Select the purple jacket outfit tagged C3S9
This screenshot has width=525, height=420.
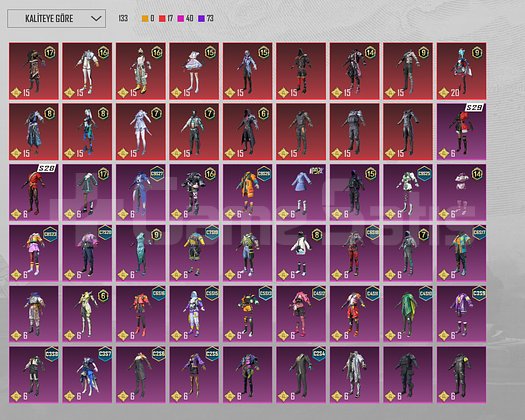pyautogui.click(x=461, y=314)
